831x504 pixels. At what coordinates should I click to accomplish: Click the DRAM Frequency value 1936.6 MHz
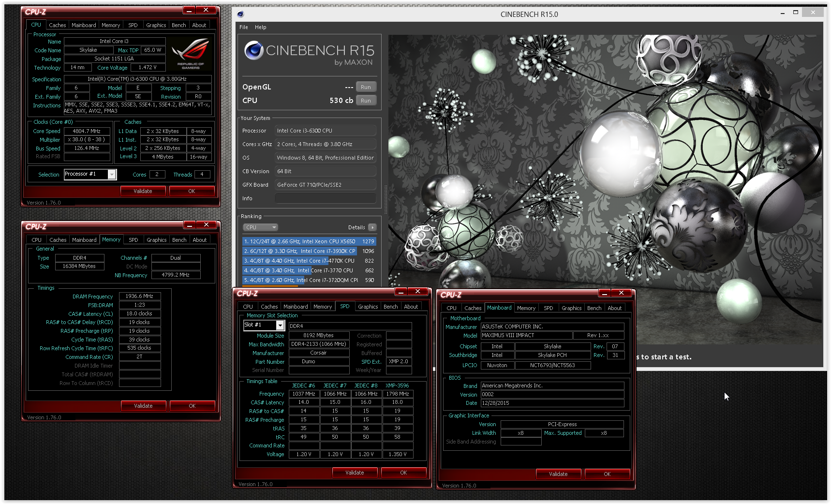pyautogui.click(x=139, y=296)
